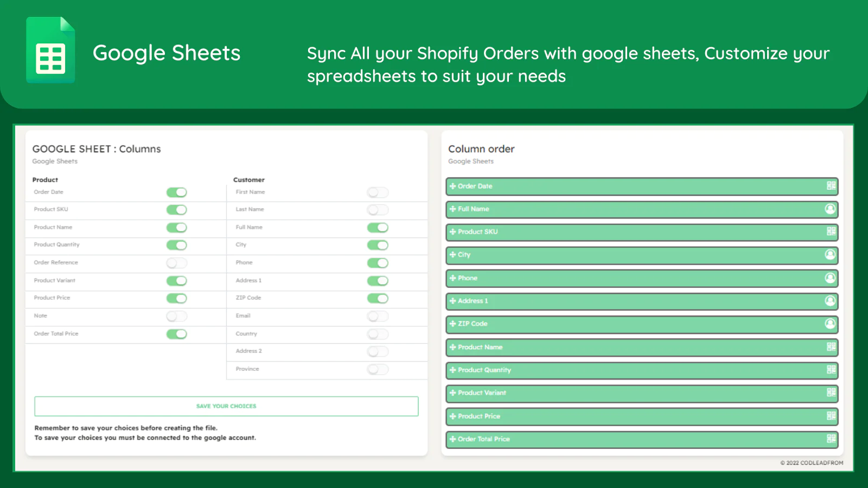The image size is (868, 488).
Task: Click the move handle beside Product Name
Action: coord(452,347)
